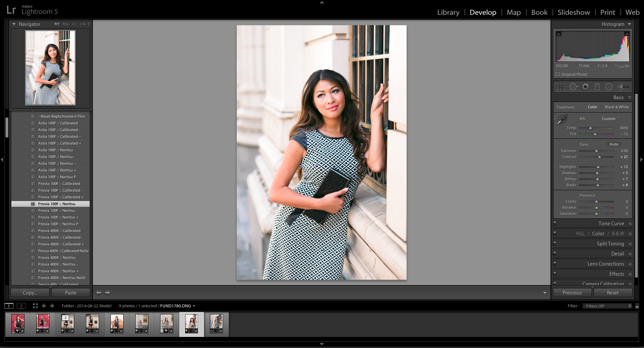Go to the next photo with the right arrow
Image resolution: width=644 pixels, height=348 pixels.
pos(107,293)
